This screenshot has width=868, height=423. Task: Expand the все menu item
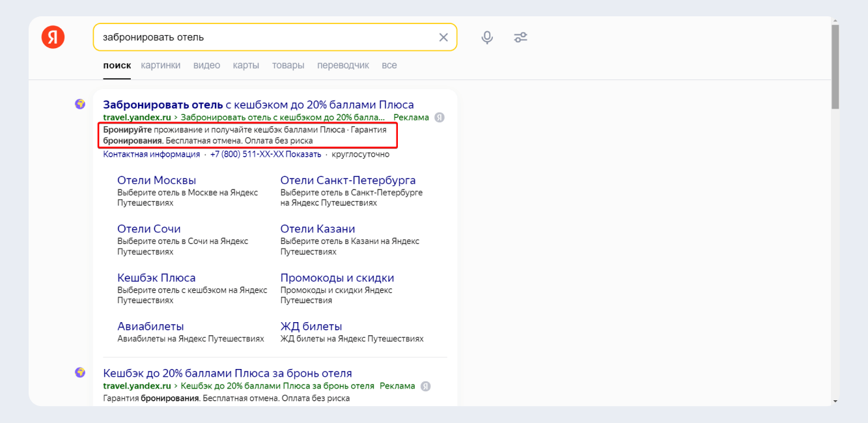point(389,65)
